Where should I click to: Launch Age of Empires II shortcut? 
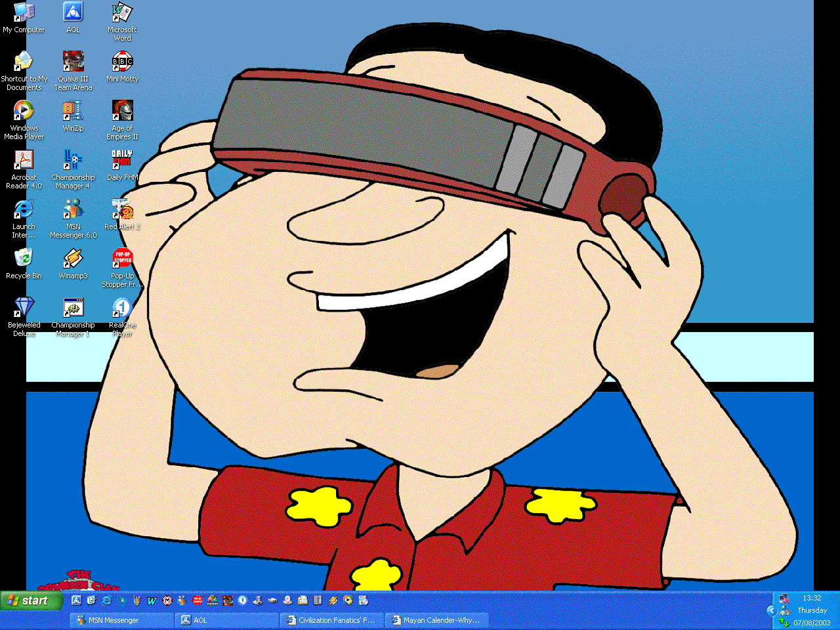tap(122, 119)
